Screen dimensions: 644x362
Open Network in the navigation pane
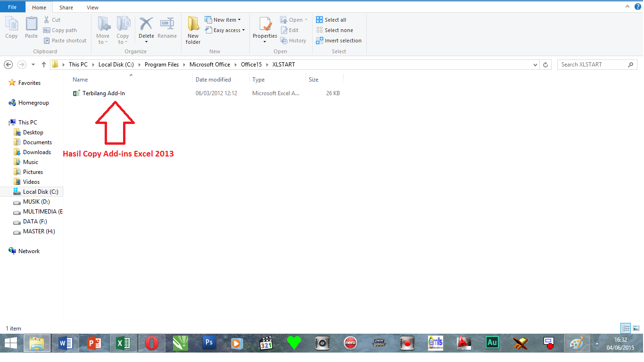tap(29, 251)
